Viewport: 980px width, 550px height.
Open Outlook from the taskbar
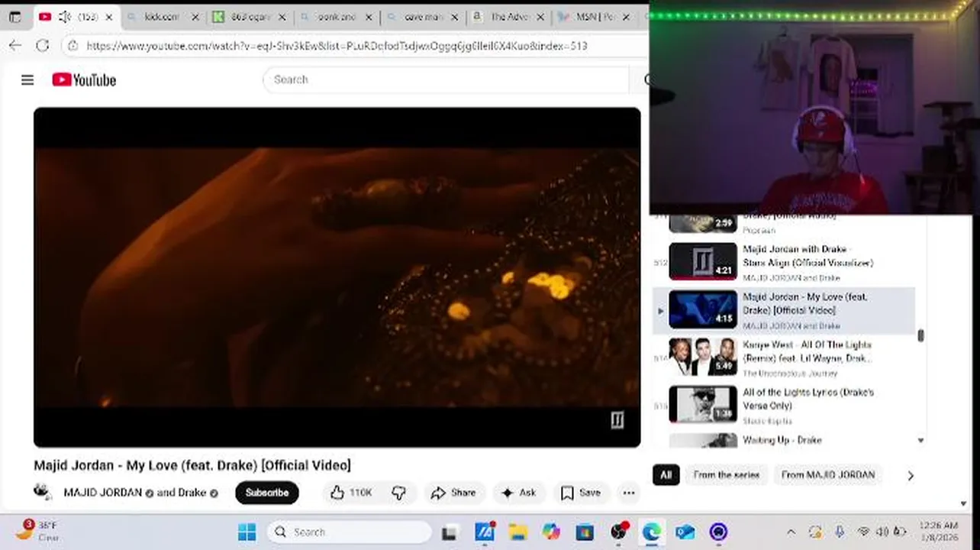point(685,532)
